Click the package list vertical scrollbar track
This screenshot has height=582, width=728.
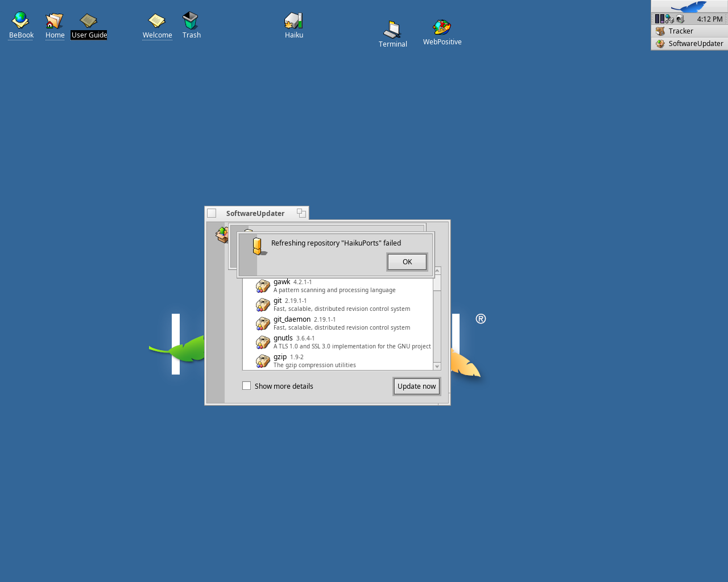point(437,327)
